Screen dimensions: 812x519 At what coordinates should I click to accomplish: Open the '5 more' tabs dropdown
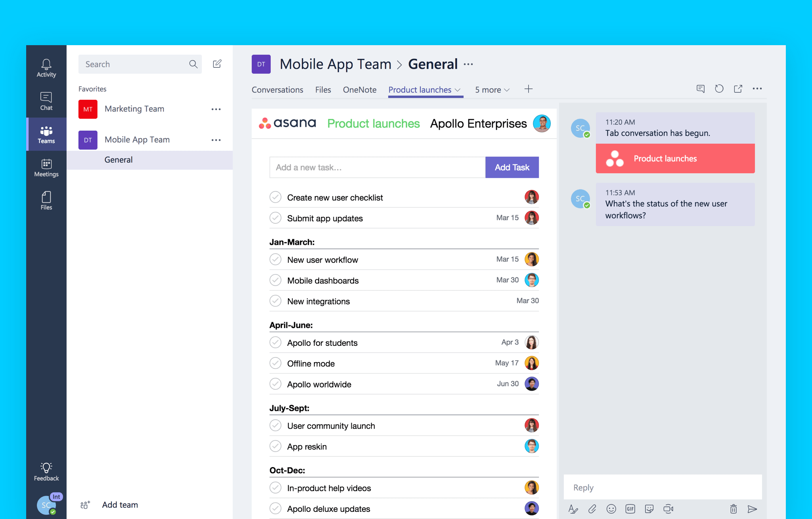coord(492,90)
